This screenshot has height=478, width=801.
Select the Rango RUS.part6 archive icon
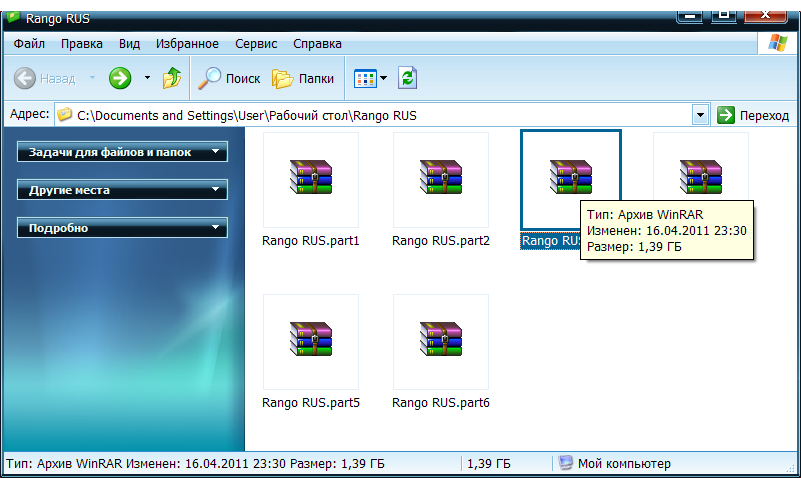pyautogui.click(x=441, y=339)
